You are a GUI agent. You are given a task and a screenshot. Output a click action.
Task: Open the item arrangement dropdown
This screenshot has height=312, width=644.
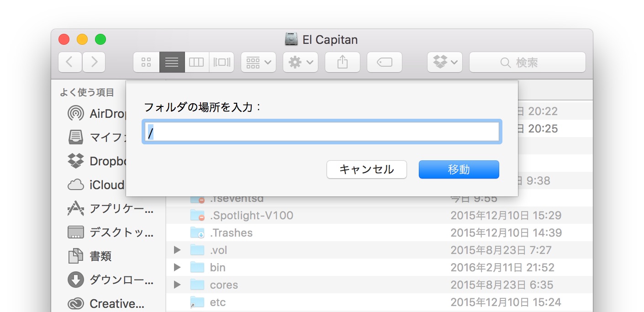258,62
